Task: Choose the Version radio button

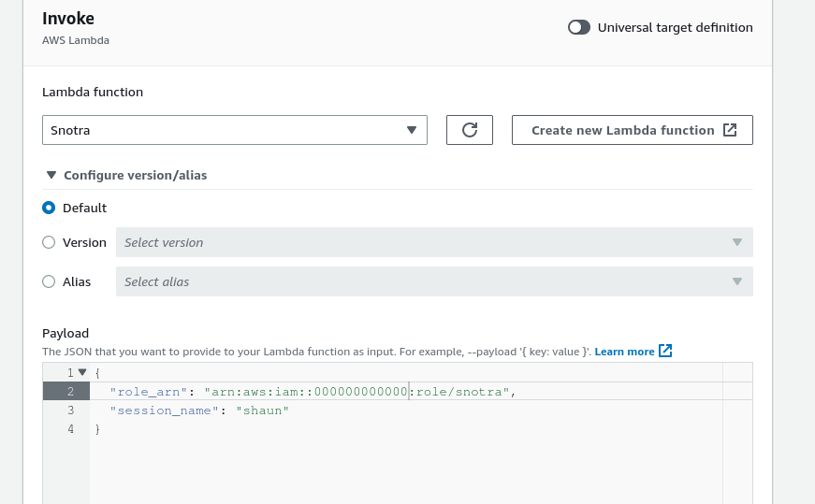Action: tap(49, 242)
